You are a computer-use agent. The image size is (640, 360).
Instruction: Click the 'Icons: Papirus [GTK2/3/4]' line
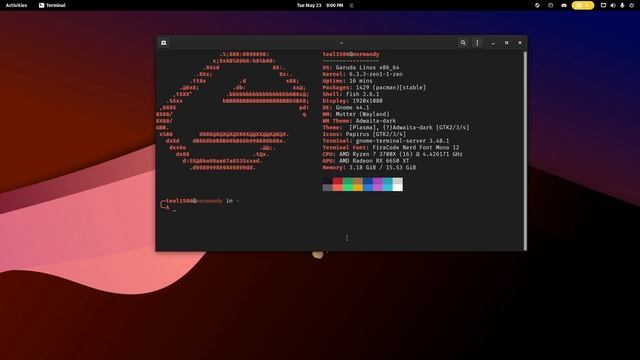point(364,134)
